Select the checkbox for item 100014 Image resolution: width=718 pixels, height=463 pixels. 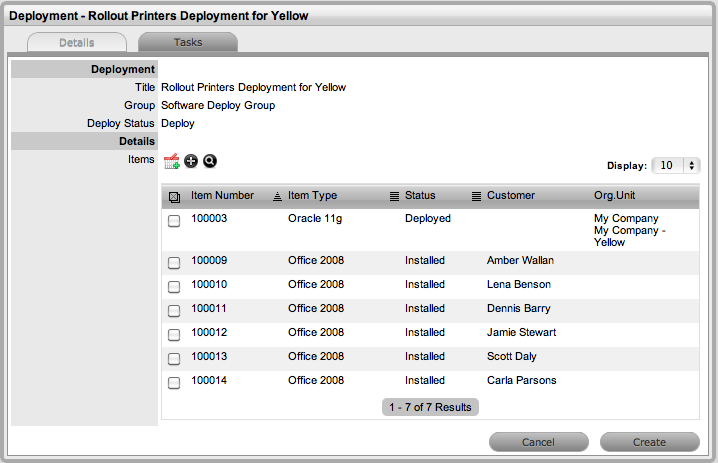tap(174, 382)
